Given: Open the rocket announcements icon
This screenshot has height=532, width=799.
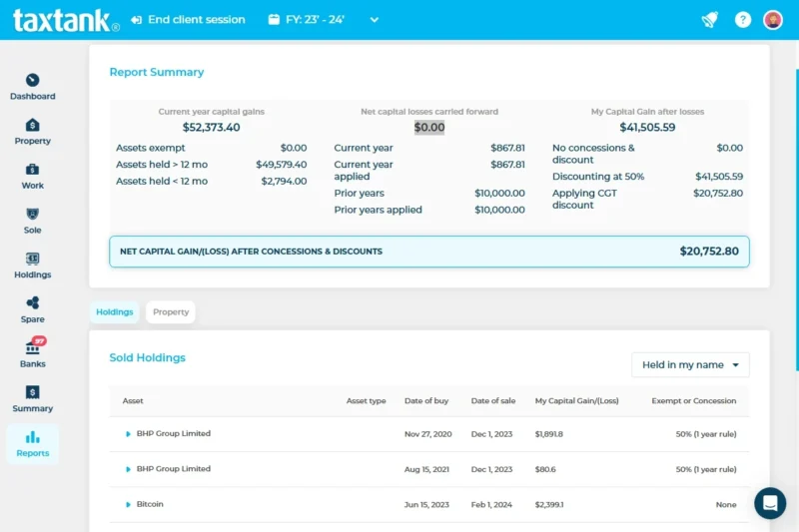Looking at the screenshot, I should point(710,20).
